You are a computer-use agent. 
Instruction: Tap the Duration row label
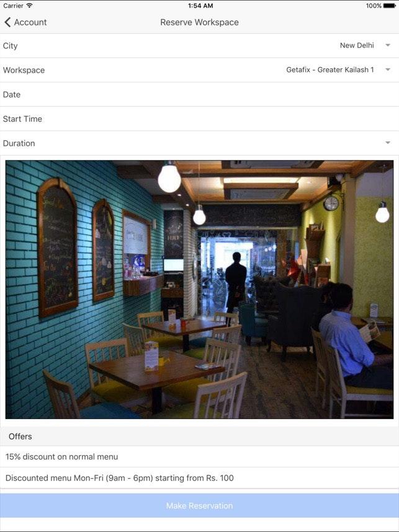pyautogui.click(x=19, y=143)
